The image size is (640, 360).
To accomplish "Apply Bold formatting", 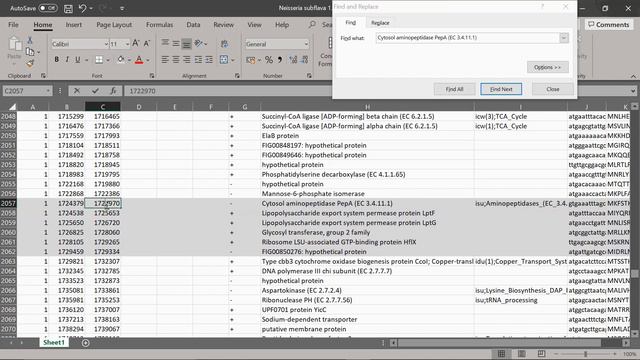I will point(56,60).
